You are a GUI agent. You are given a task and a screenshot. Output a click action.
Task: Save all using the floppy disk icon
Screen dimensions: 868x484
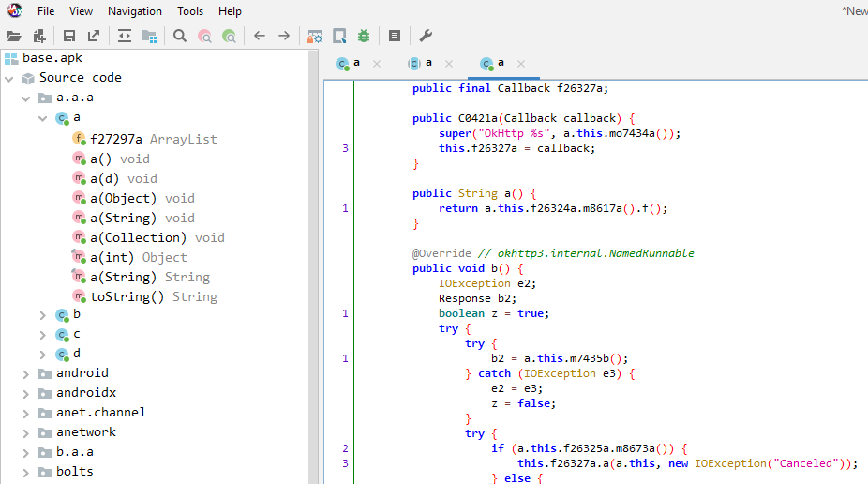tap(69, 36)
